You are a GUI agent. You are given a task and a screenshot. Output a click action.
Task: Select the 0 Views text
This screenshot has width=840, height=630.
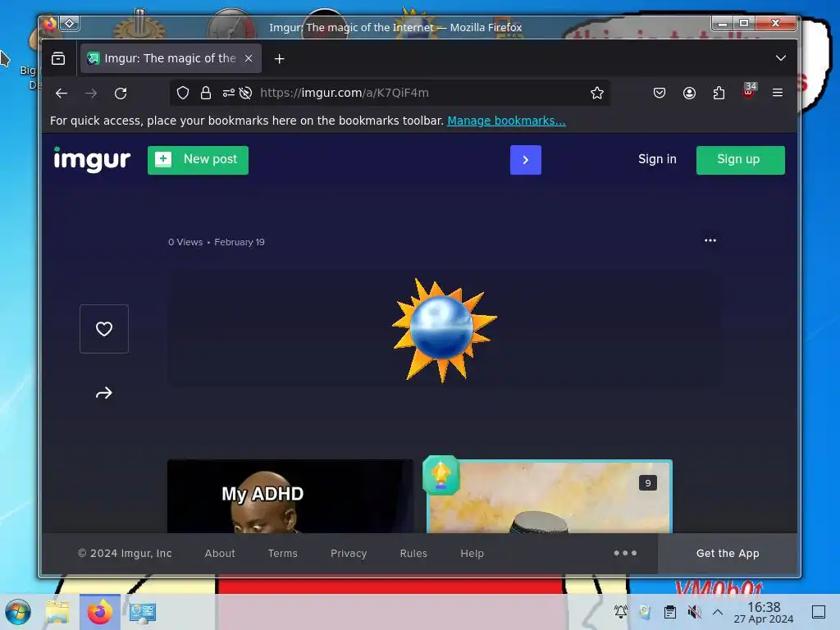click(185, 242)
